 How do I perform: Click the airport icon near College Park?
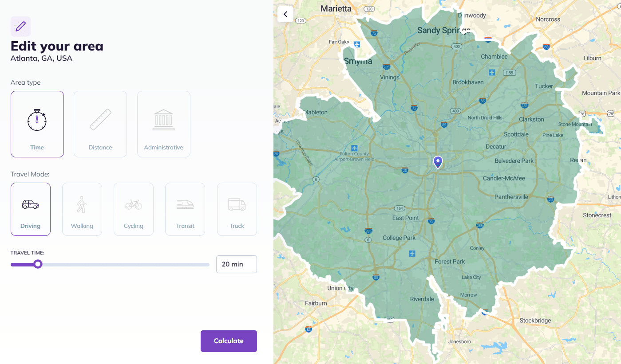tap(412, 254)
